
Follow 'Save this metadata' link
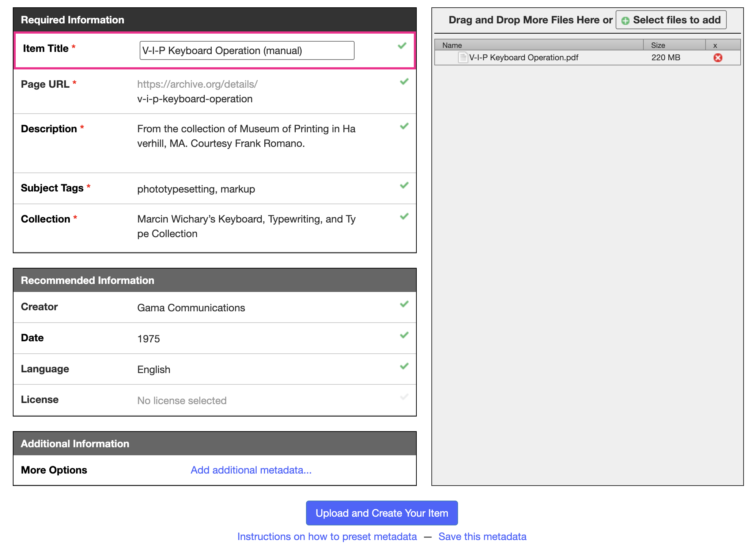[482, 536]
